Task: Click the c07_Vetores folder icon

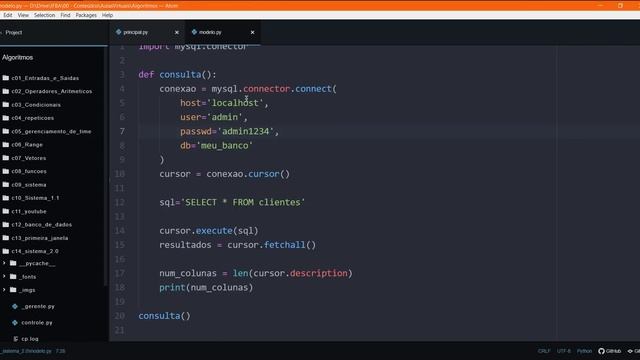Action: 6,158
